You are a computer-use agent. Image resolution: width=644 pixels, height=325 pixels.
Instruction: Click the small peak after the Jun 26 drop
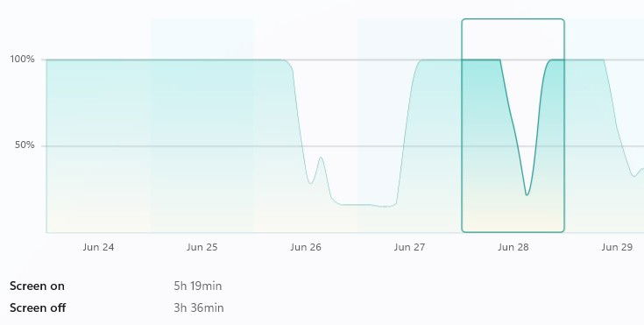(321, 158)
